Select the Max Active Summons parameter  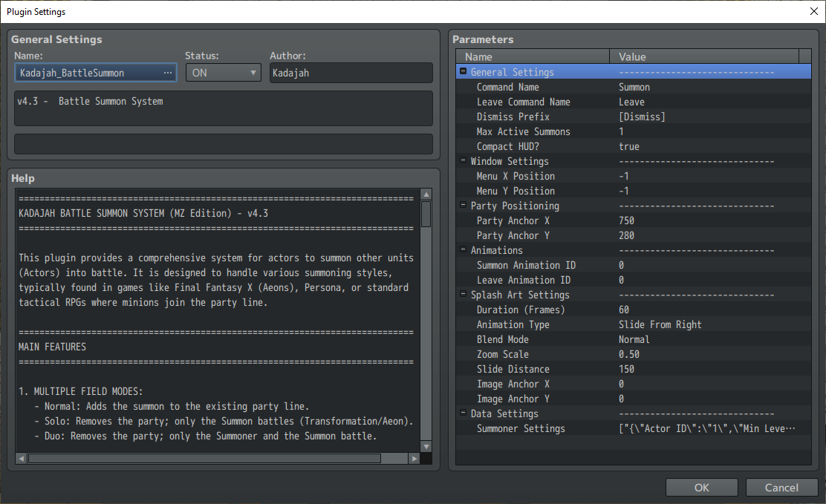pos(633,131)
